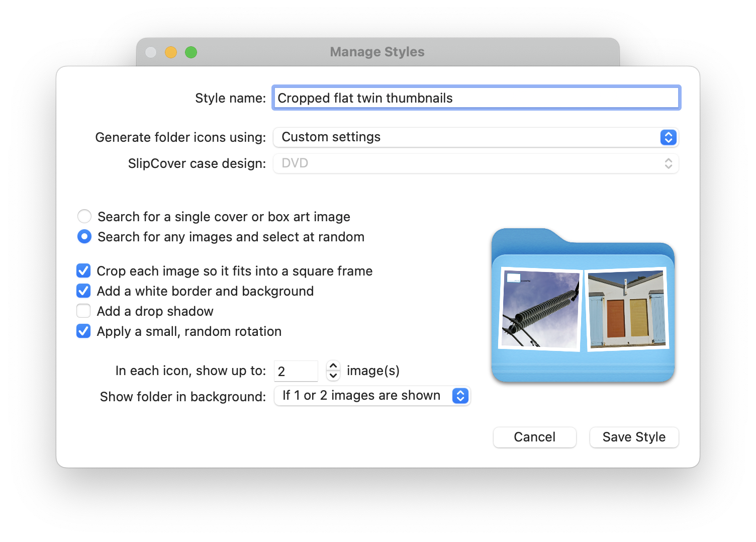Dismiss the dialog with Cancel

pos(534,437)
